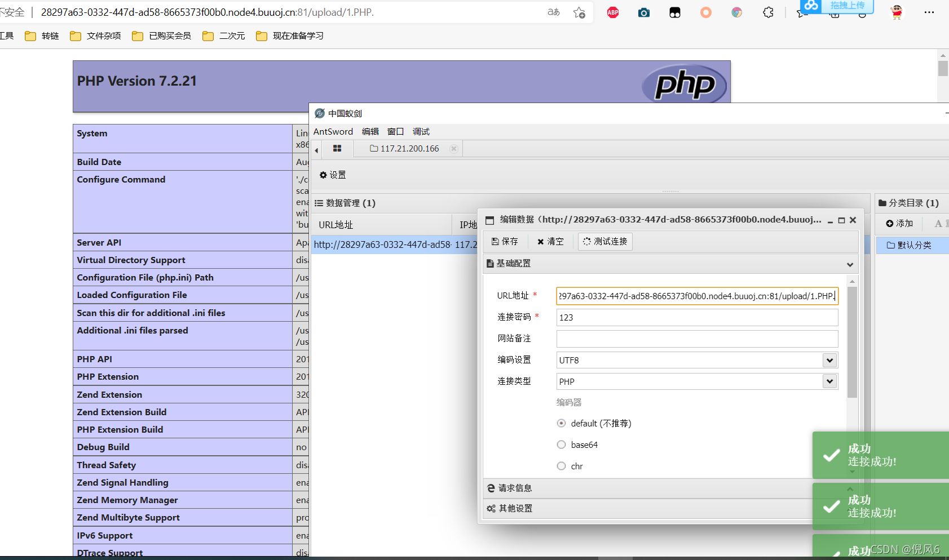Open the 二次元 bookmarks folder
This screenshot has width=949, height=560.
point(224,35)
